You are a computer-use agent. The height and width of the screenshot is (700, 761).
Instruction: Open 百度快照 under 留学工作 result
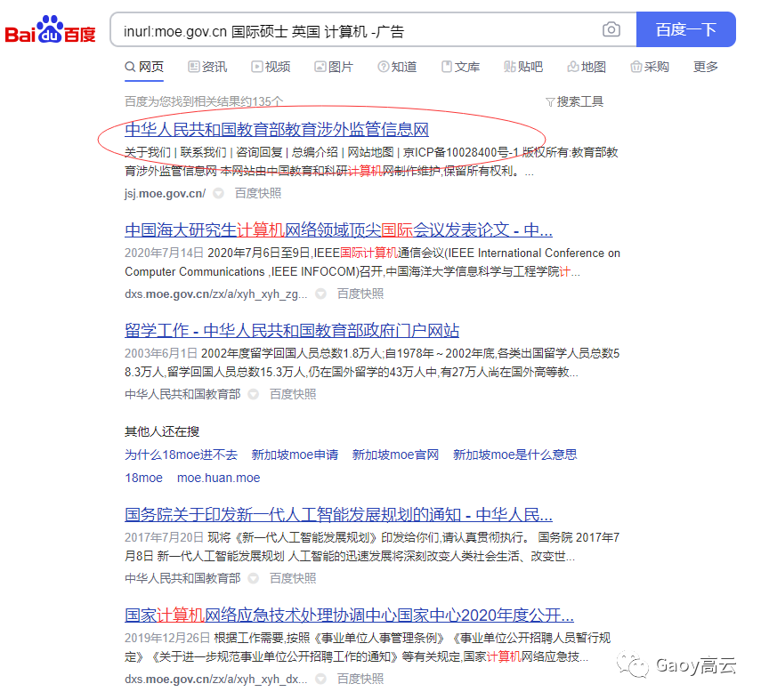coord(293,394)
